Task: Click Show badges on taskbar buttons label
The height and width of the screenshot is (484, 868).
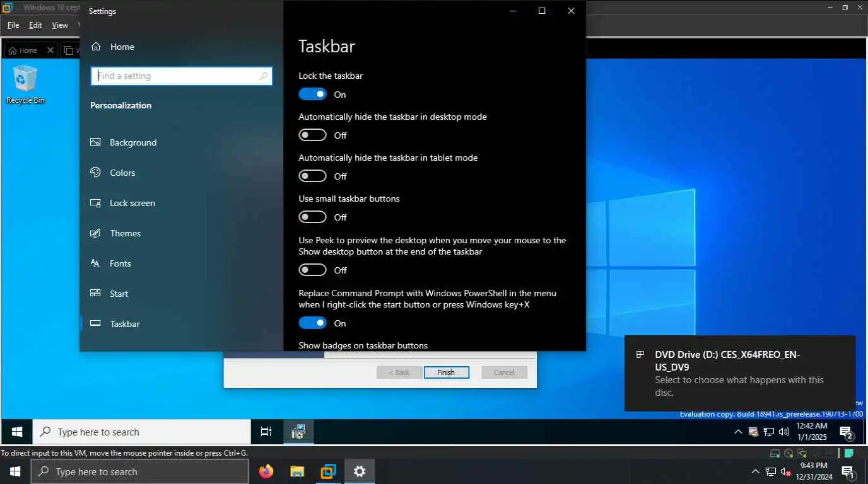Action: tap(363, 345)
